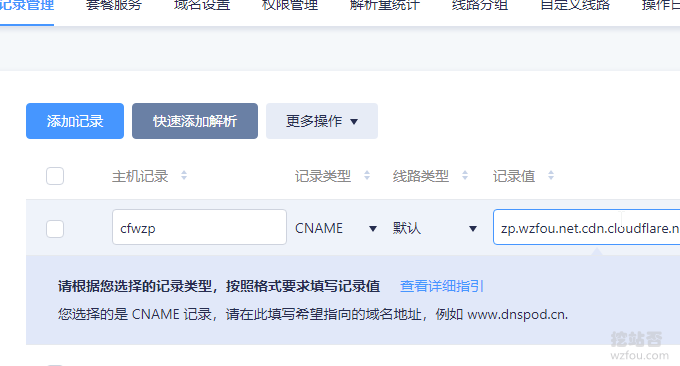Go to the 权限管理 tab
This screenshot has height=366, width=680.
[x=290, y=6]
